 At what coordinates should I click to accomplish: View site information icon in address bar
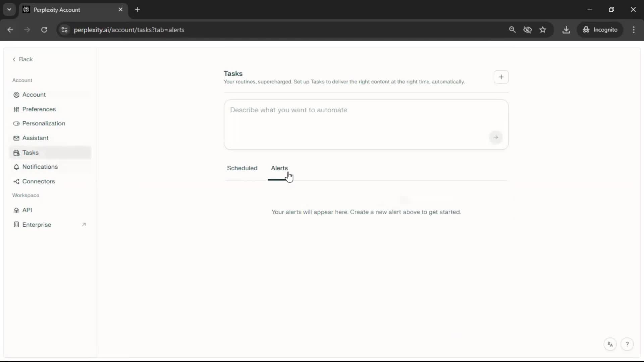pos(64,30)
